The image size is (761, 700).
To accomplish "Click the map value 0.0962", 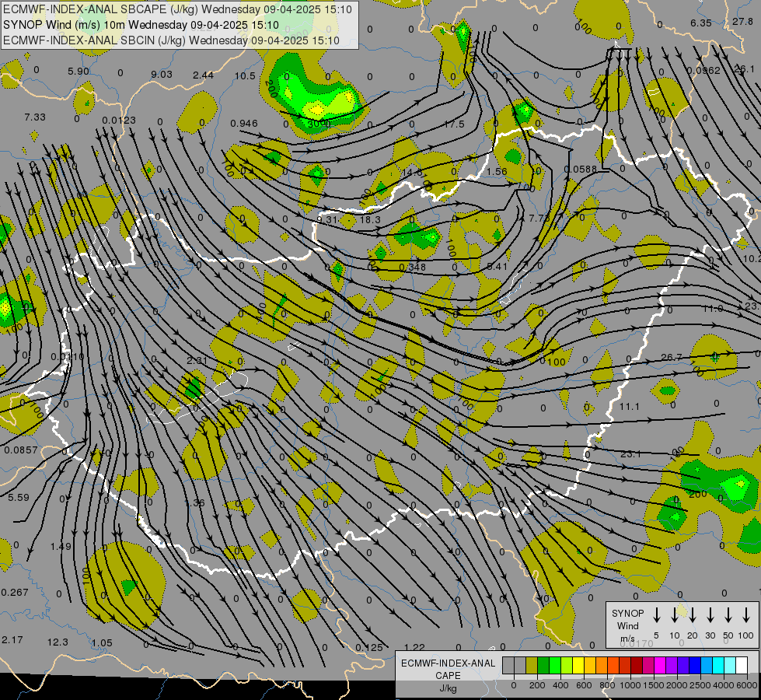I will (703, 71).
